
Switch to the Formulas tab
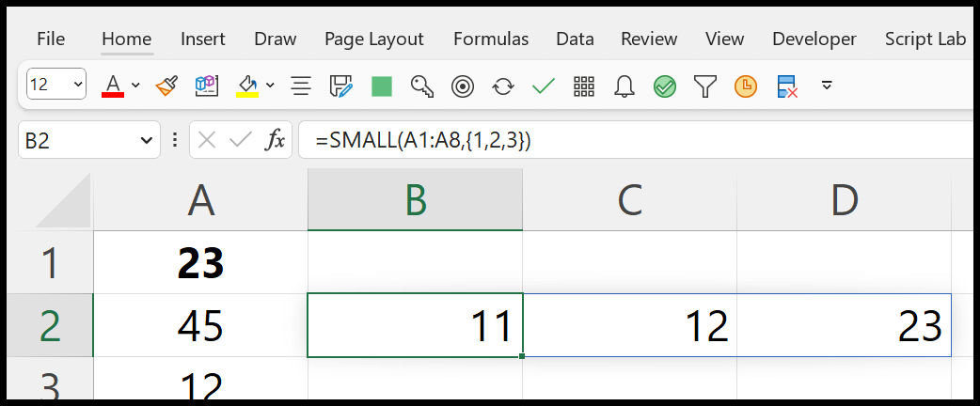pos(491,39)
